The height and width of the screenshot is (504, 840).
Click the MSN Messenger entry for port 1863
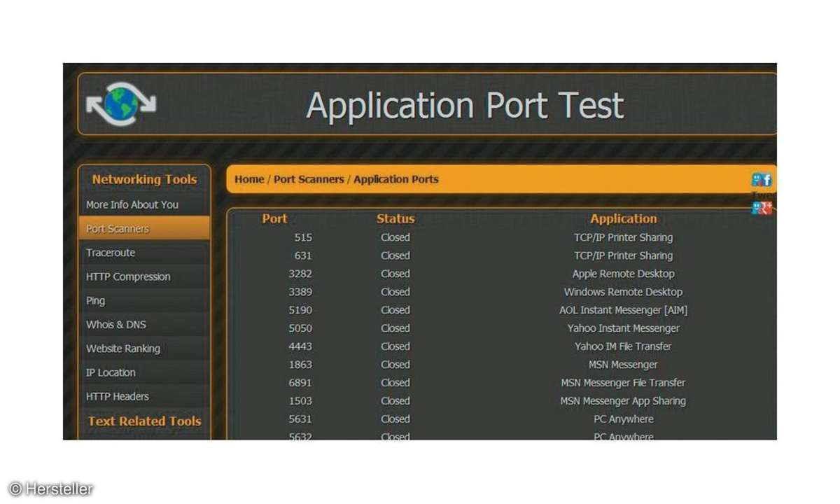click(x=624, y=365)
